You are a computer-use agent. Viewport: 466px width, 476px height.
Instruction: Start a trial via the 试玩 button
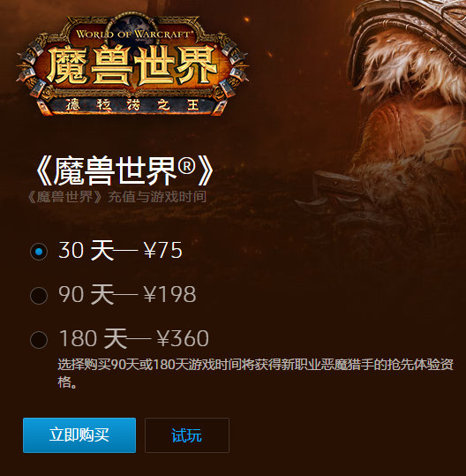coord(187,435)
